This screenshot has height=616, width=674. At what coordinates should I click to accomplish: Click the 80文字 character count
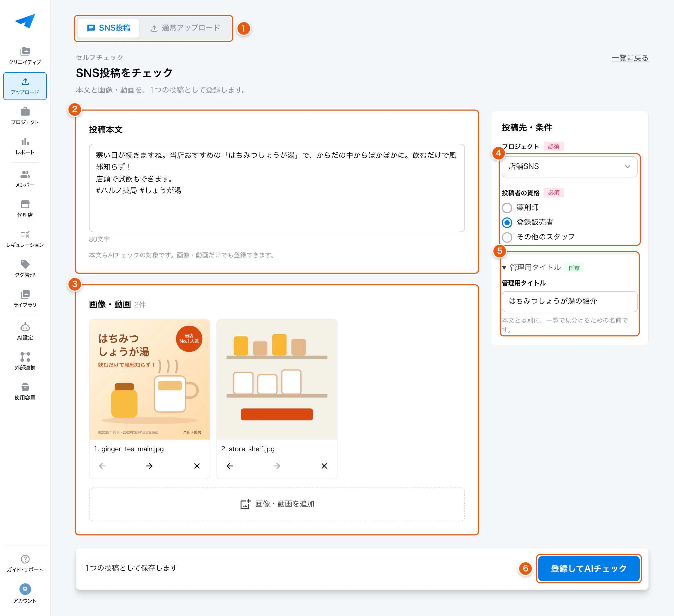pos(99,239)
